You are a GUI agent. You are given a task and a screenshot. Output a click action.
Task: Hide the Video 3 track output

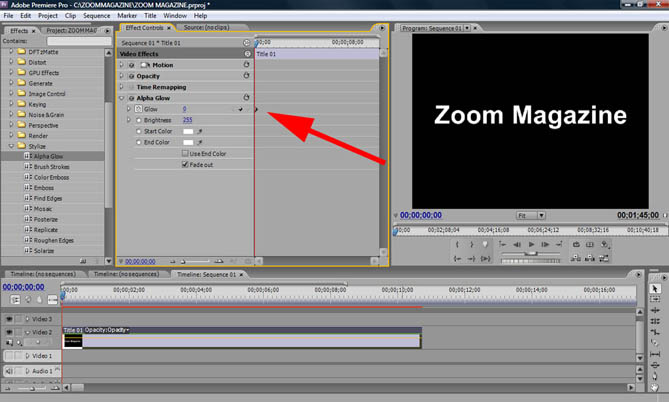click(x=10, y=319)
